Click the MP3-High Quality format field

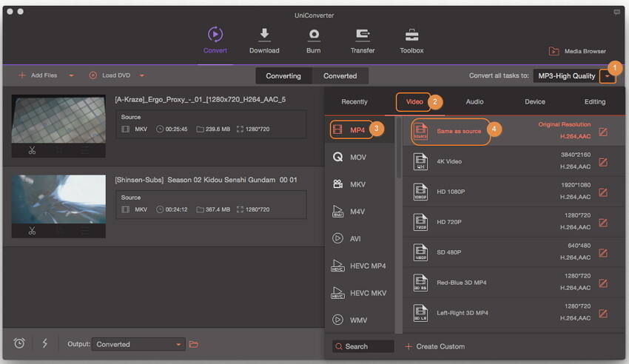click(566, 75)
